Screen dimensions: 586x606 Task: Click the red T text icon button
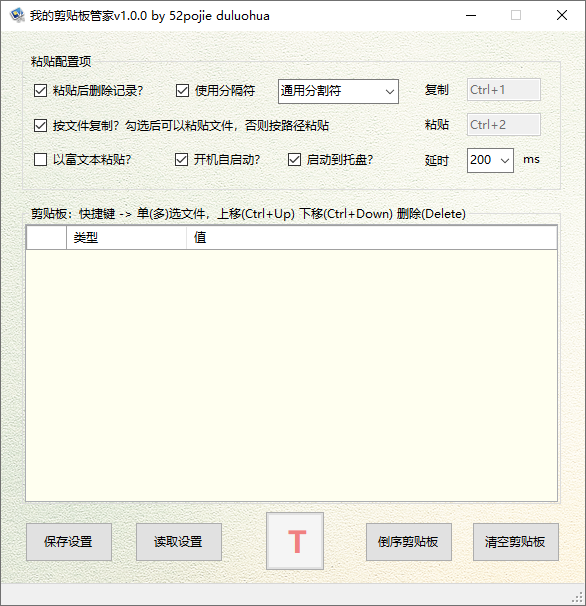295,541
